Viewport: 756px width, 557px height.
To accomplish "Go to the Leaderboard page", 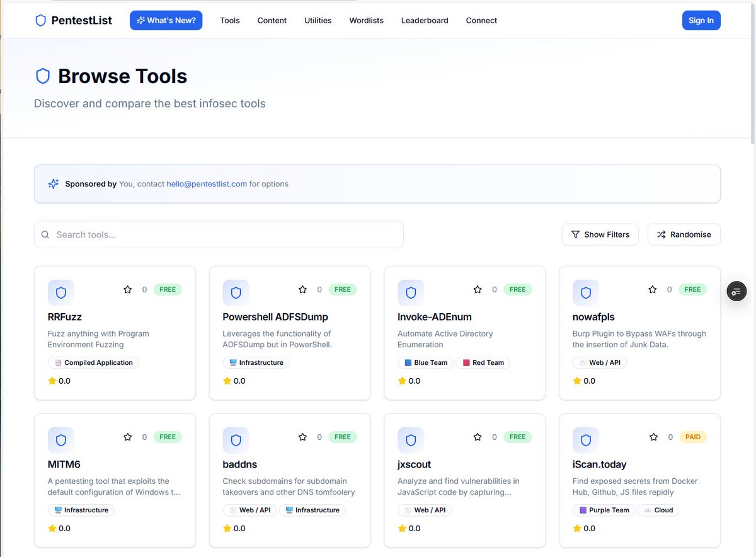I will pos(425,20).
